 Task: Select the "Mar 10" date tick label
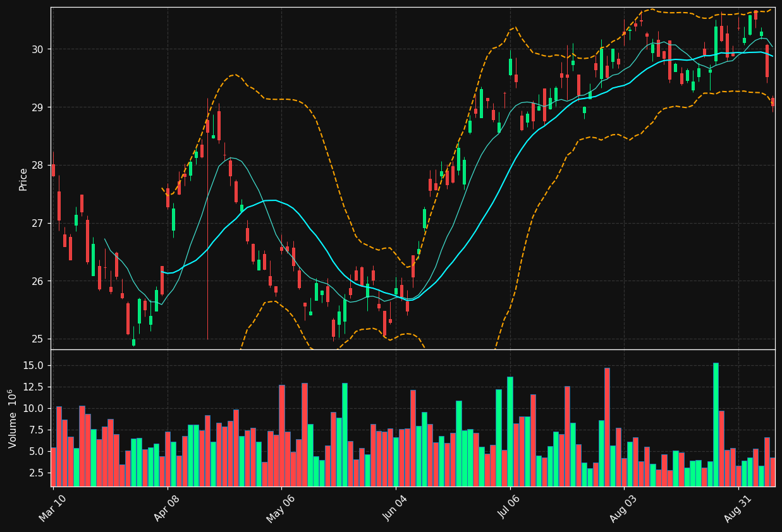(x=53, y=509)
